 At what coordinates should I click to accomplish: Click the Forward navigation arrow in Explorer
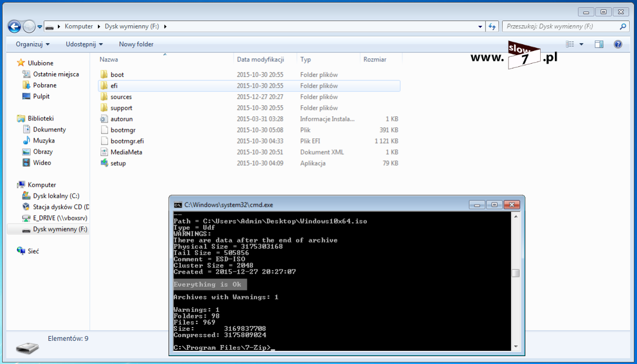tap(29, 26)
